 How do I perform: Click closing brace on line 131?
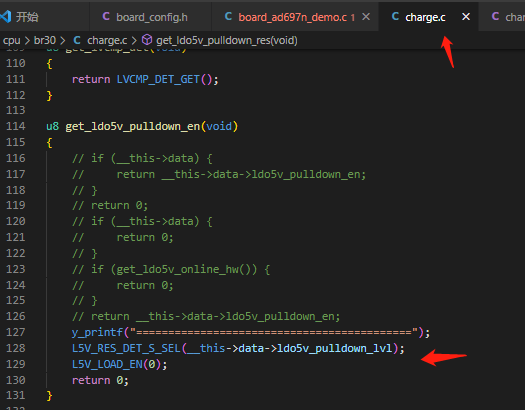point(49,396)
